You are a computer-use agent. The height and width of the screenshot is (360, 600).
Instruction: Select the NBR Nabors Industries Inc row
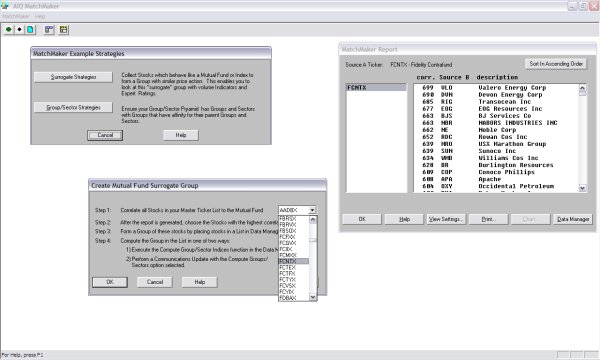point(496,123)
